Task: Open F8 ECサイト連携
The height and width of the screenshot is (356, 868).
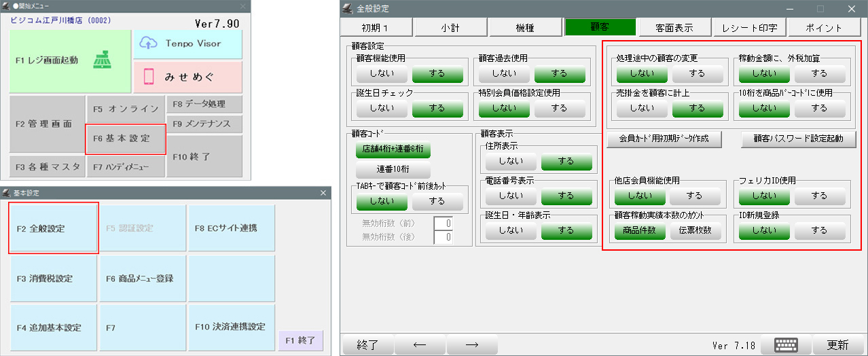Action: click(x=231, y=228)
